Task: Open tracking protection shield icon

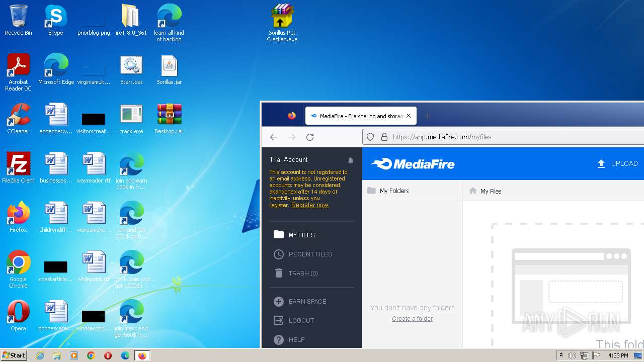Action: 370,137
